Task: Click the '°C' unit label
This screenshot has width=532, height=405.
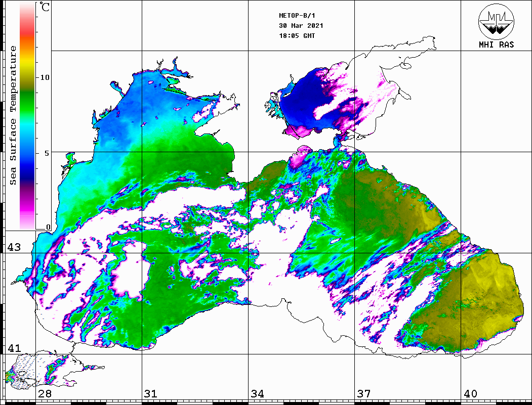Action: point(44,7)
